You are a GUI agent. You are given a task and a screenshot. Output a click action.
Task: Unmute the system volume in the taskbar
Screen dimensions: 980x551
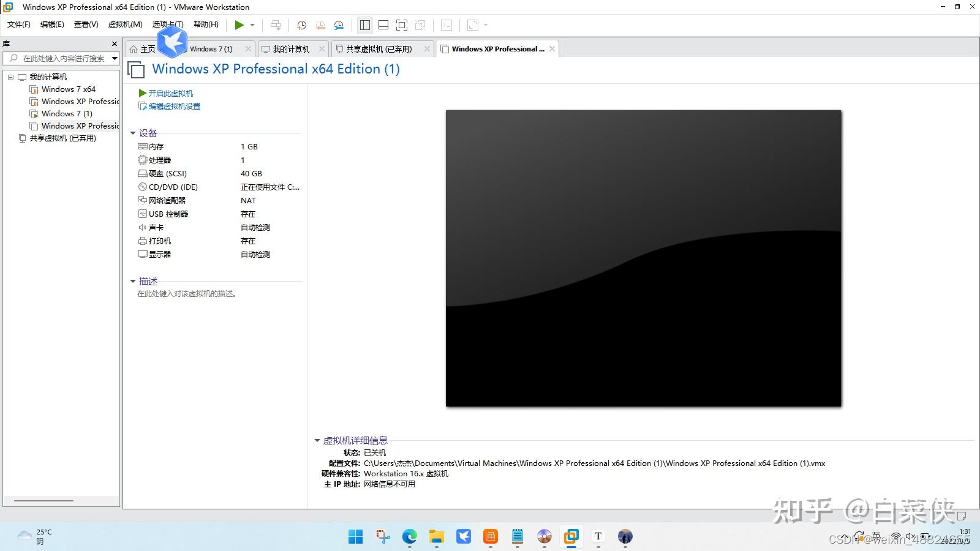[911, 537]
